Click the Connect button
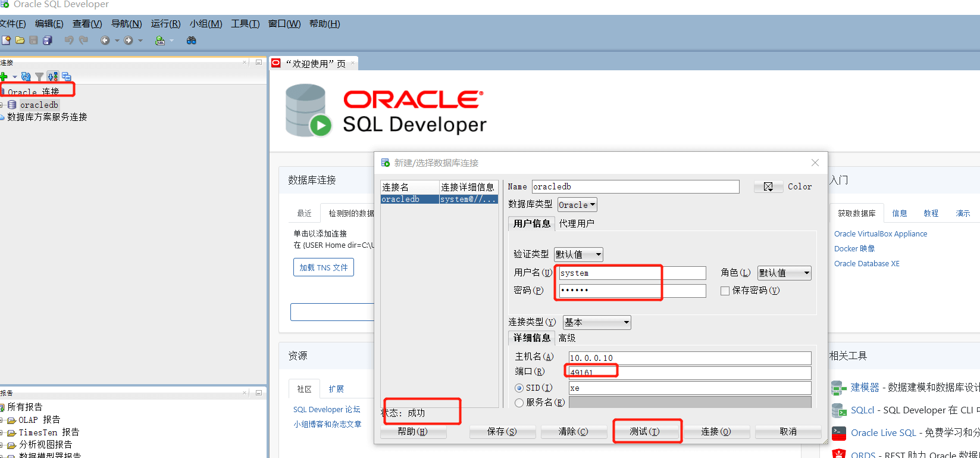 coord(716,431)
